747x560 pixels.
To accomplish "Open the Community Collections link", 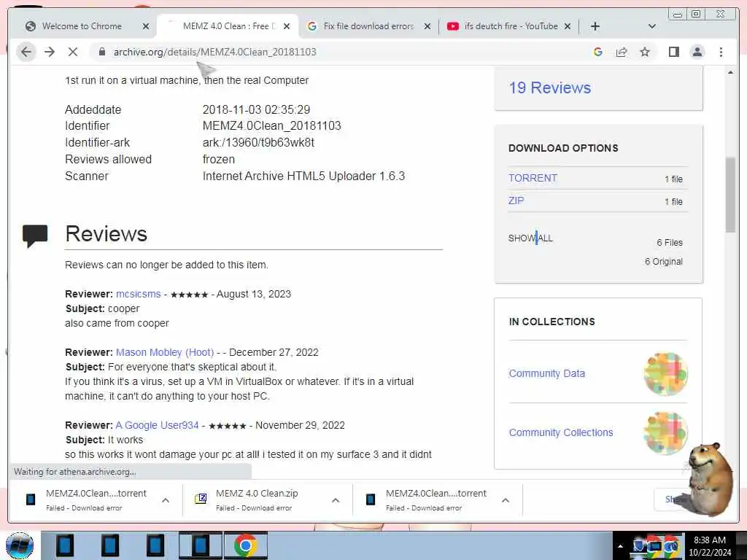I will (x=561, y=432).
